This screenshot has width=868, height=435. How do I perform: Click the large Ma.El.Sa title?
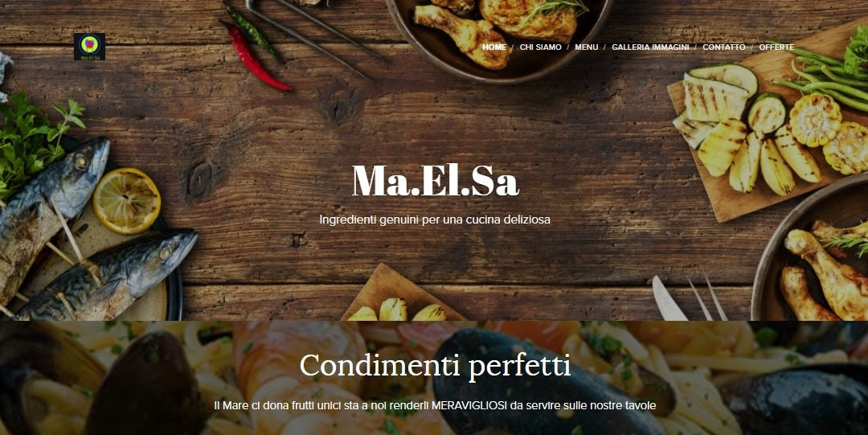coord(435,181)
